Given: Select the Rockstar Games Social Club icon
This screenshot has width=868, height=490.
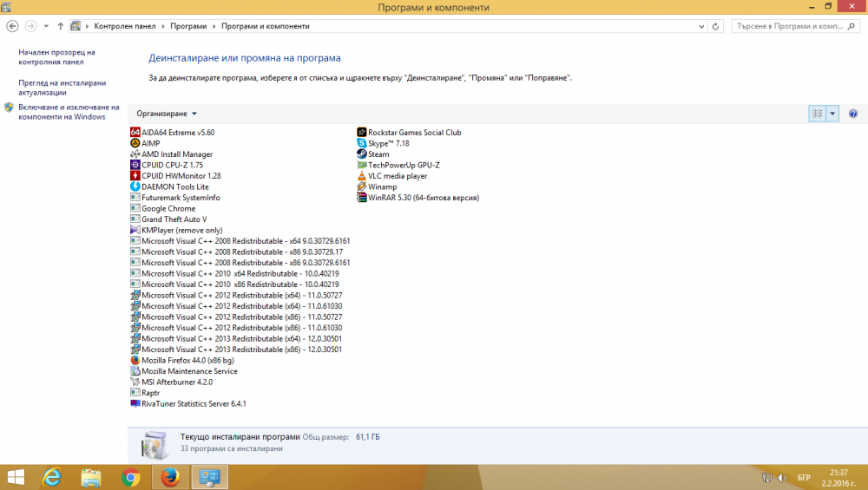Looking at the screenshot, I should coord(361,132).
